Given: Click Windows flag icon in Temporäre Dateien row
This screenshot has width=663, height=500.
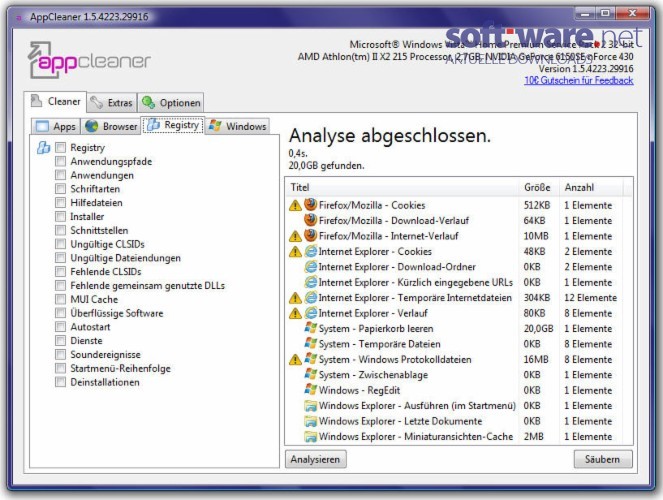Looking at the screenshot, I should (311, 343).
